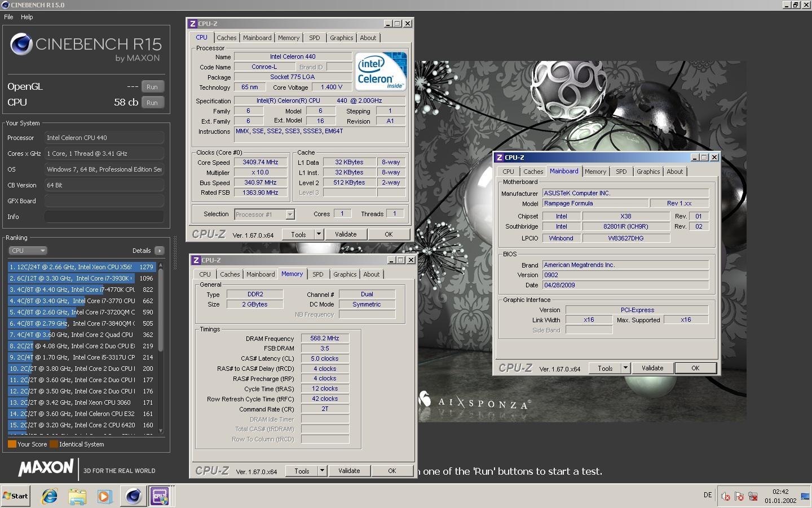This screenshot has width=812, height=508.
Task: Switch to Memory tab in Mainboard window
Action: (x=595, y=172)
